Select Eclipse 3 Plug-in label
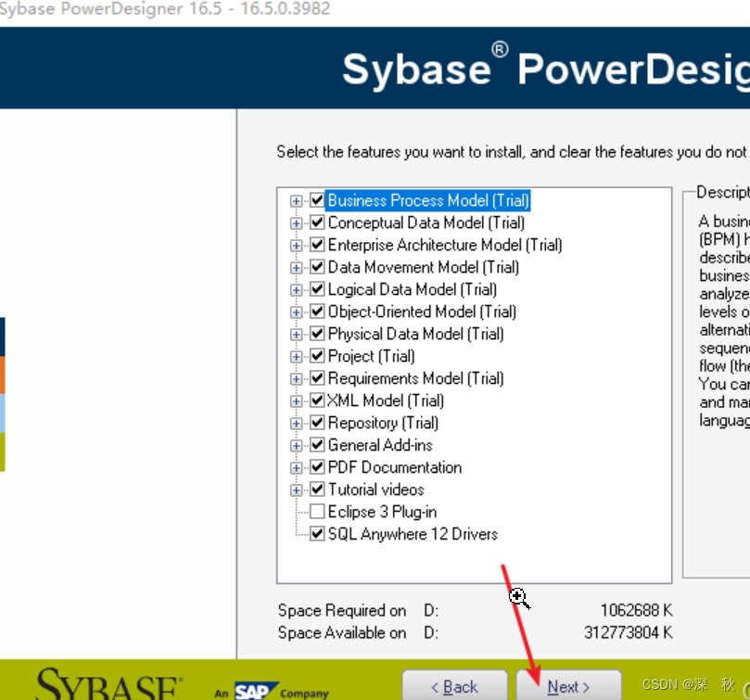Viewport: 750px width, 700px height. click(x=382, y=512)
